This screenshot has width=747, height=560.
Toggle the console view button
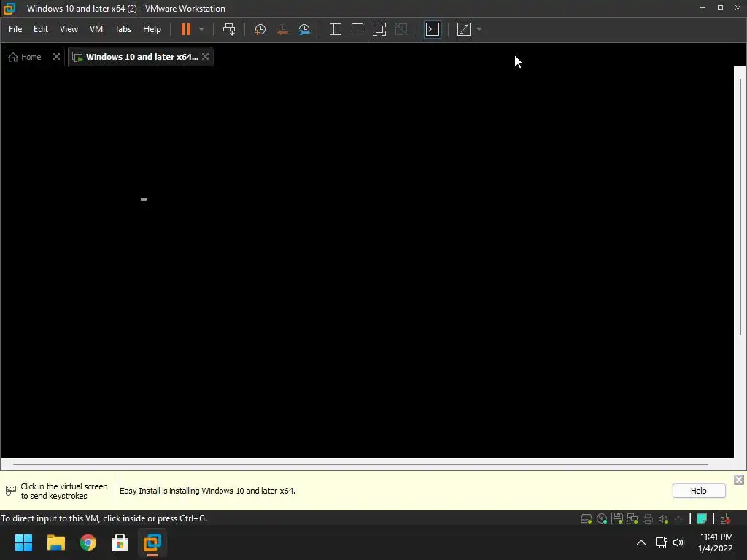coord(433,29)
